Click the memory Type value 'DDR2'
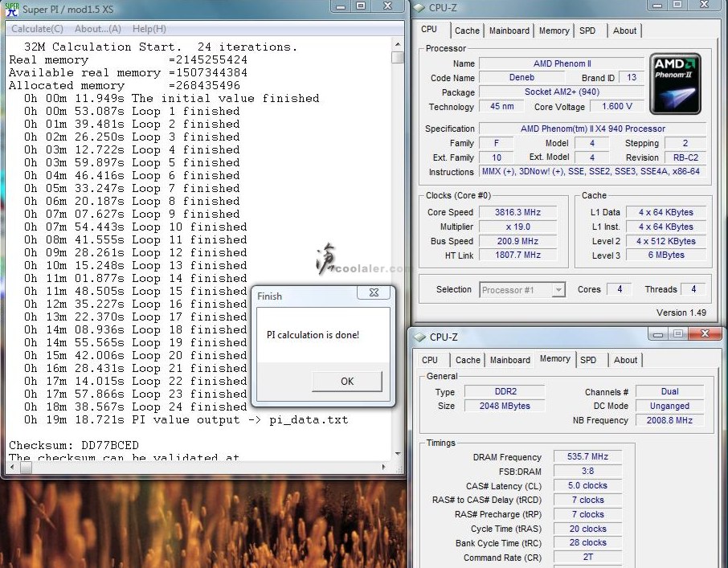The image size is (728, 568). pyautogui.click(x=505, y=391)
